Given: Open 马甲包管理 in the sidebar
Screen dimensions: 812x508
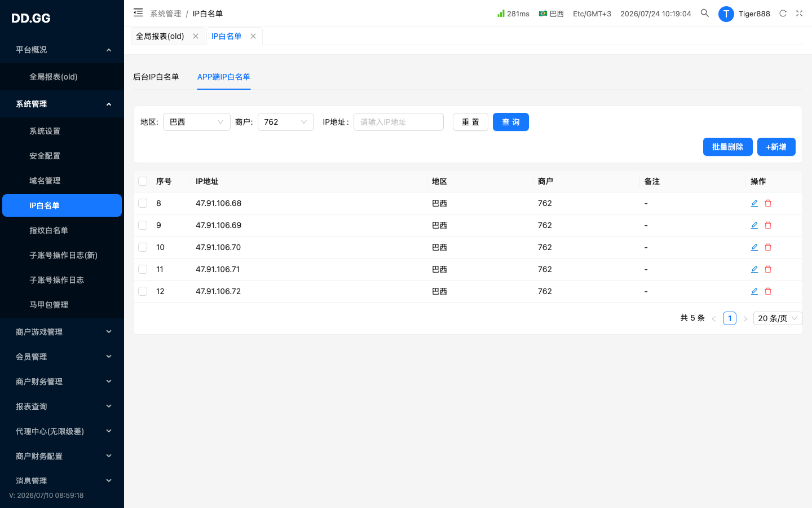Looking at the screenshot, I should [62, 305].
